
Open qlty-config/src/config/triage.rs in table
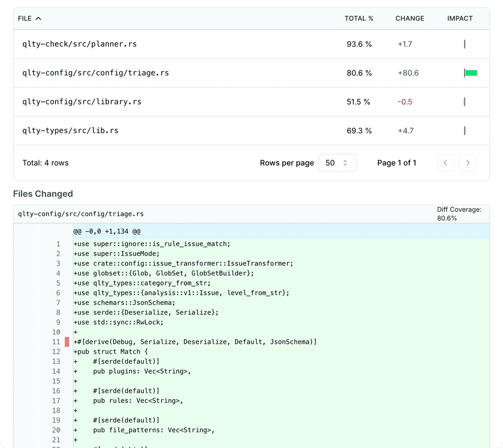point(251,73)
